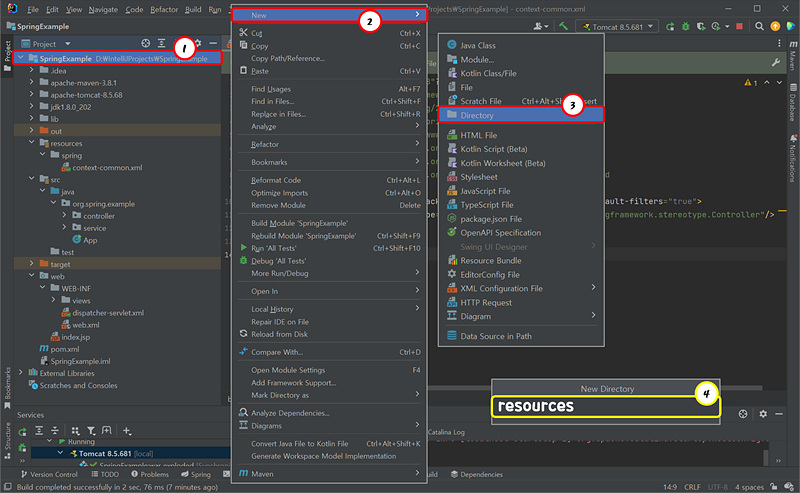
Task: Click the user account icon in toolbar
Action: (x=541, y=27)
